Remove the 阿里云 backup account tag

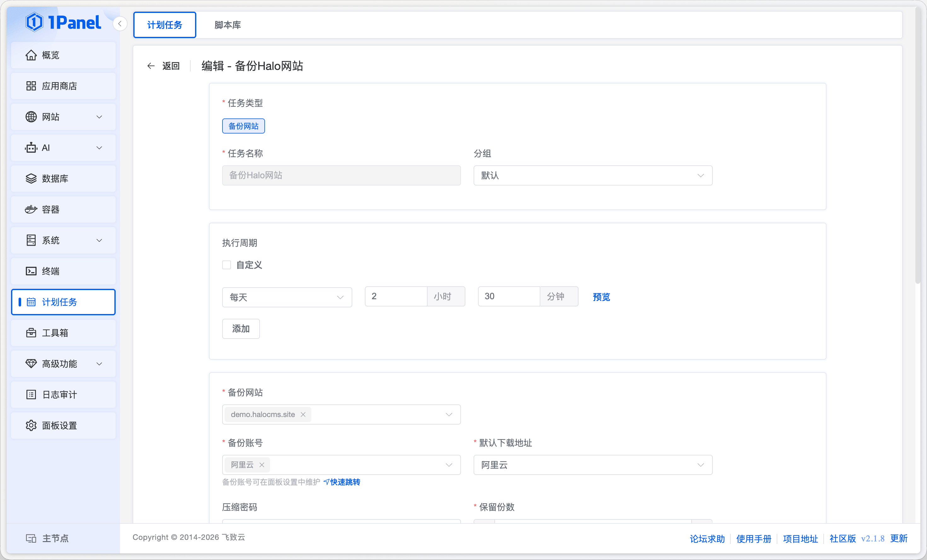262,465
